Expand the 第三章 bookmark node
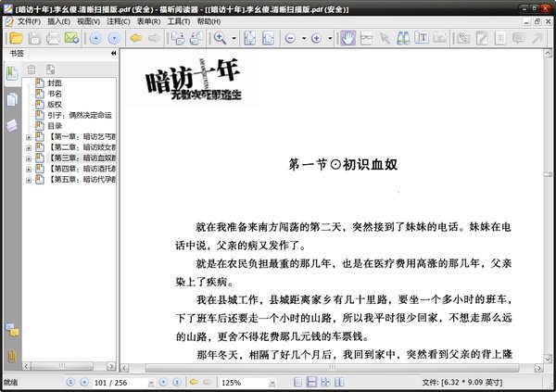The height and width of the screenshot is (392, 556). click(x=29, y=158)
